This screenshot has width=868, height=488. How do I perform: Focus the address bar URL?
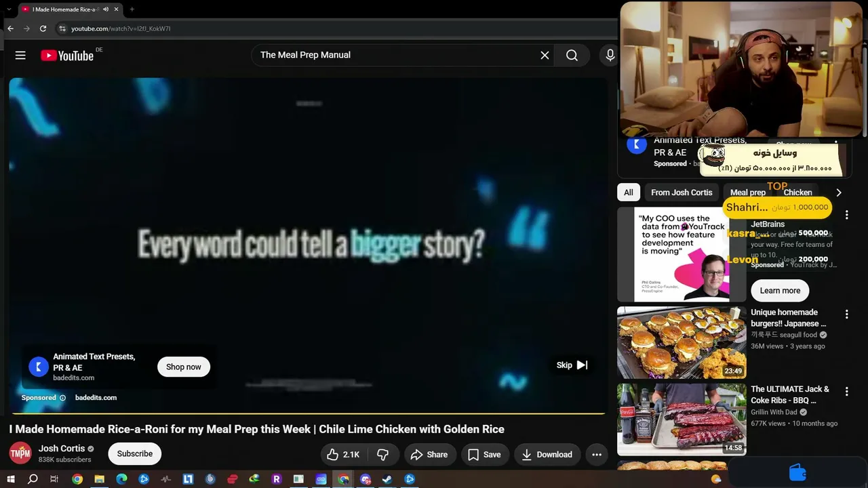(x=121, y=28)
